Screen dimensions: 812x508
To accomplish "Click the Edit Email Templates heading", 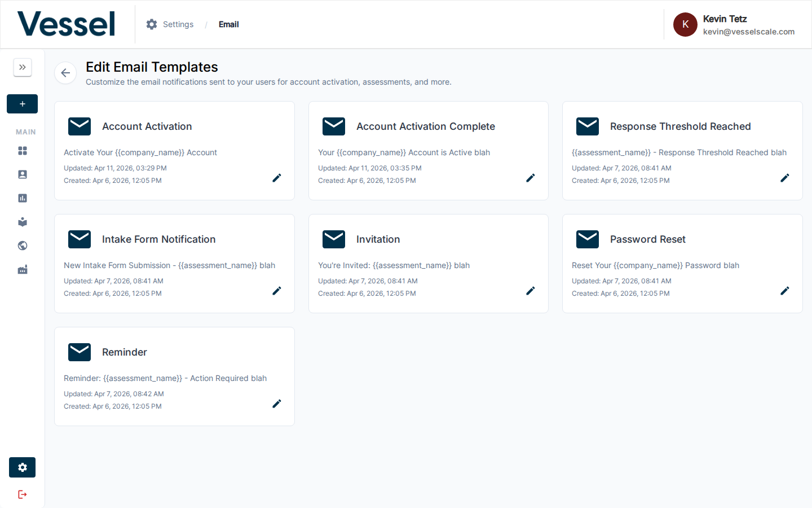I will click(152, 67).
